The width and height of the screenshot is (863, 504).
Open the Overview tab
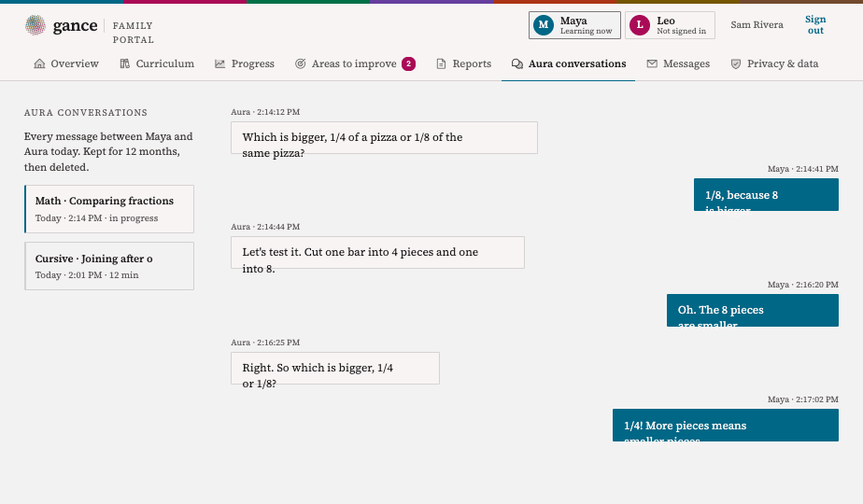66,63
